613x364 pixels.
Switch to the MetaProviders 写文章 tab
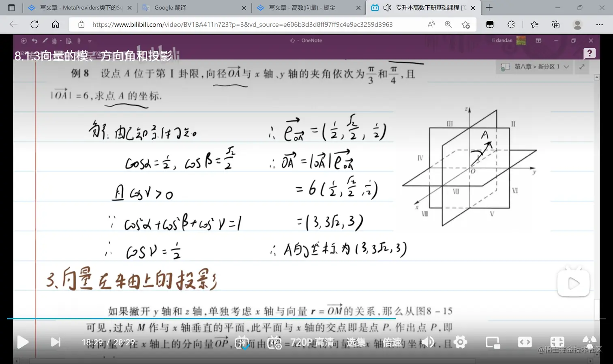[80, 8]
